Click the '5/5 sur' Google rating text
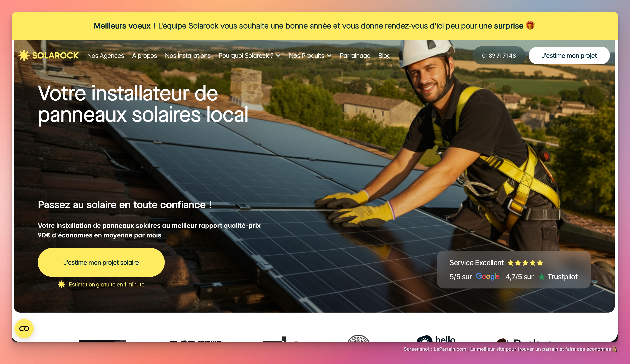Viewport: 630px width, 364px height. [x=460, y=277]
